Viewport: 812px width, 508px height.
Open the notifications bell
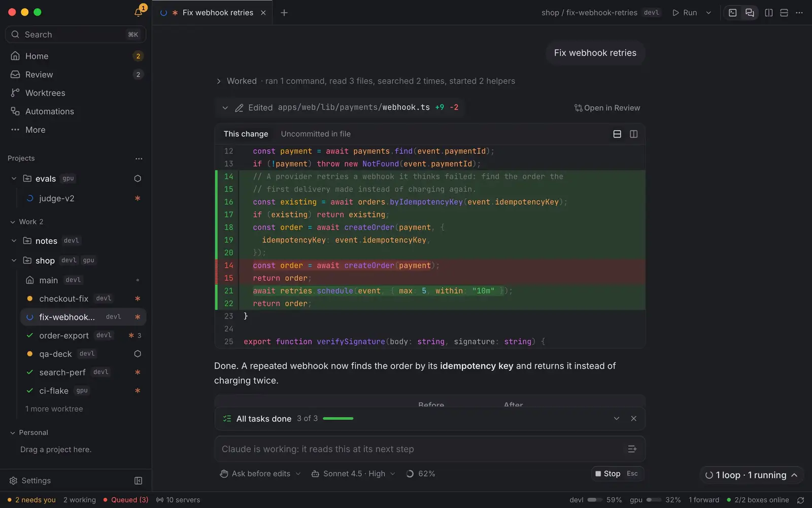tap(138, 12)
